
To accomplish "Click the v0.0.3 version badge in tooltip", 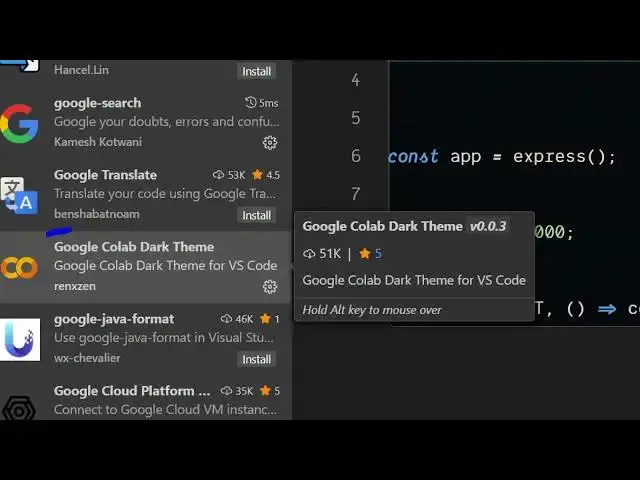I will pos(488,226).
